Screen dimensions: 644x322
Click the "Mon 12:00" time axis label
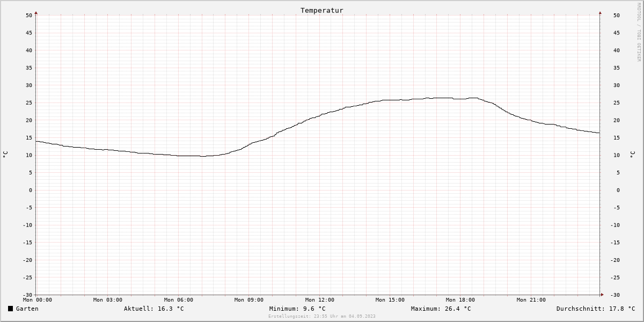coord(320,300)
